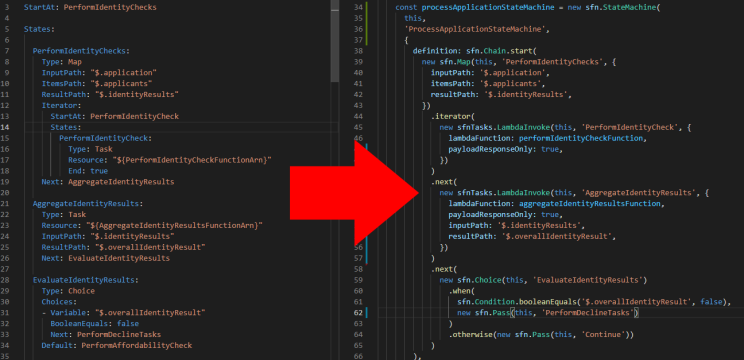Click 'lambdaFunction: performIdentityCheckFunction,' line
744x360 pixels.
[548, 138]
